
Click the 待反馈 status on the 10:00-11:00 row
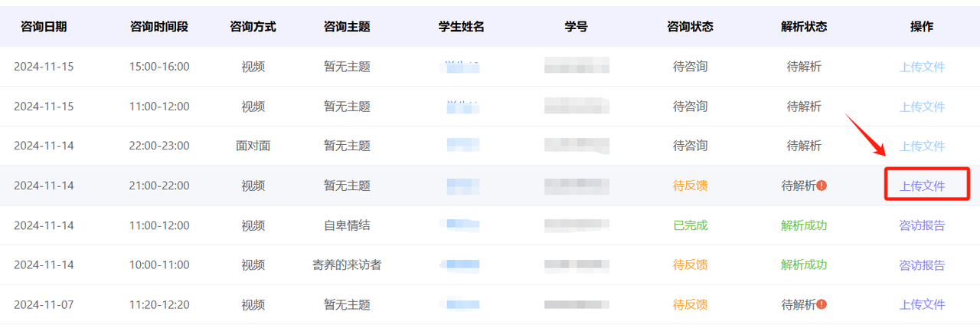click(690, 265)
